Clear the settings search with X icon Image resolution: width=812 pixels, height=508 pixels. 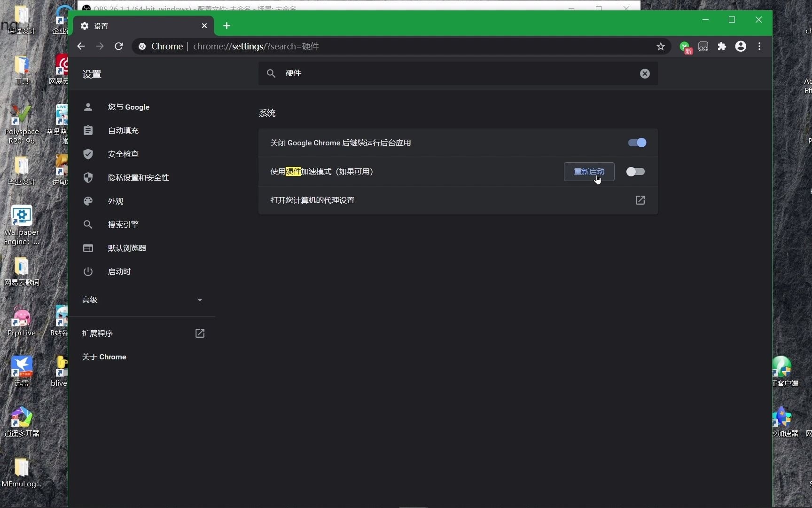[x=645, y=73]
